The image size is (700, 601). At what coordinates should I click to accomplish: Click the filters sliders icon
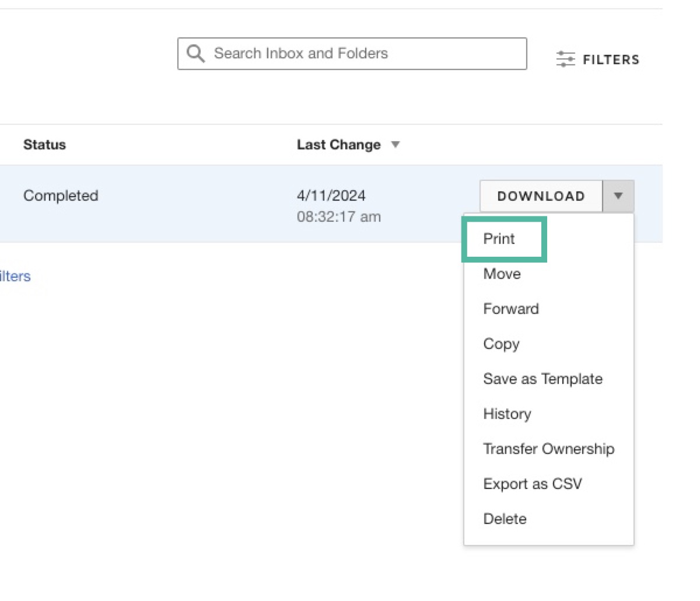tap(565, 60)
